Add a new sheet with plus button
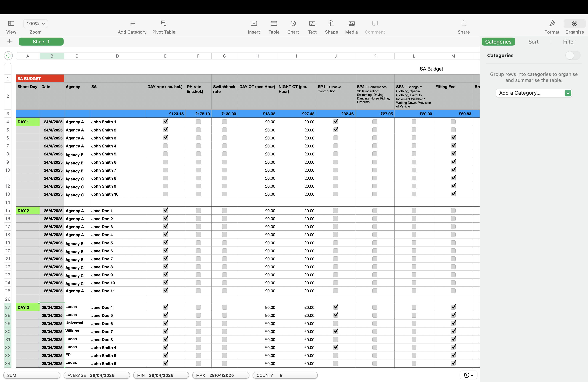Screen dimensions: 588x382 9,42
